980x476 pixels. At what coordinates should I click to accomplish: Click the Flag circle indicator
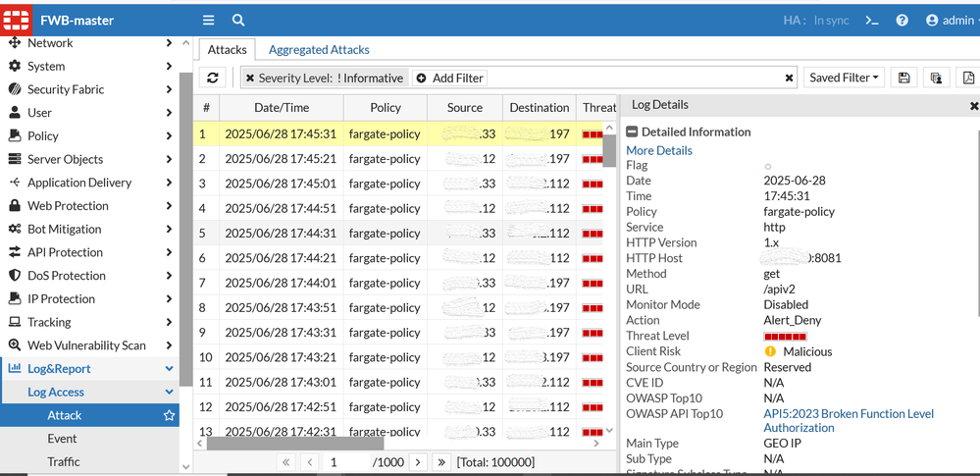tap(768, 167)
